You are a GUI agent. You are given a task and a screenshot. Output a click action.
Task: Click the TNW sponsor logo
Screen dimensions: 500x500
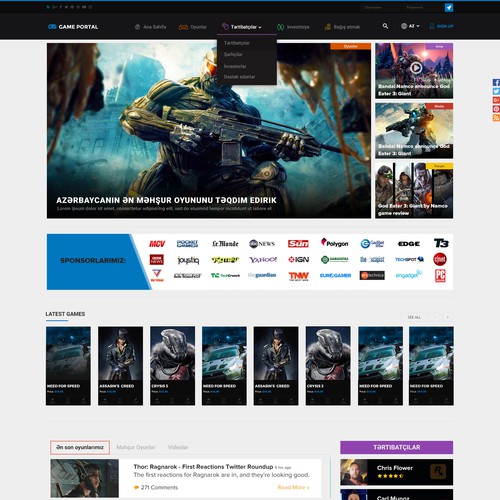[x=299, y=276]
